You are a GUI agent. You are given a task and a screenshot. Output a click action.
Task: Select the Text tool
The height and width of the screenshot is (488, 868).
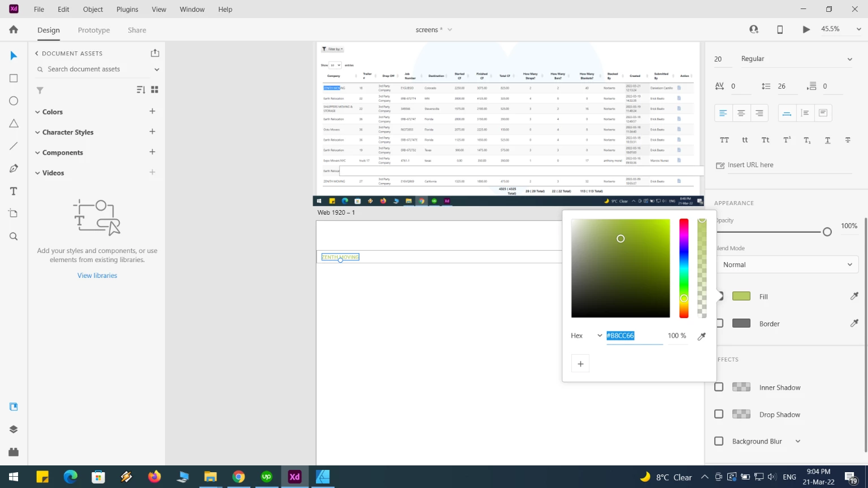click(14, 191)
